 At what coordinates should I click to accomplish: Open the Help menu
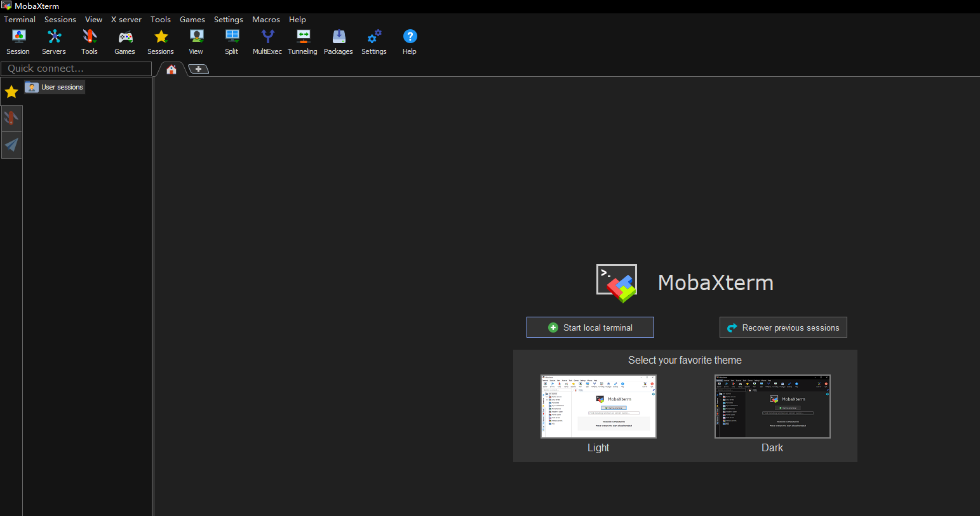pyautogui.click(x=298, y=20)
